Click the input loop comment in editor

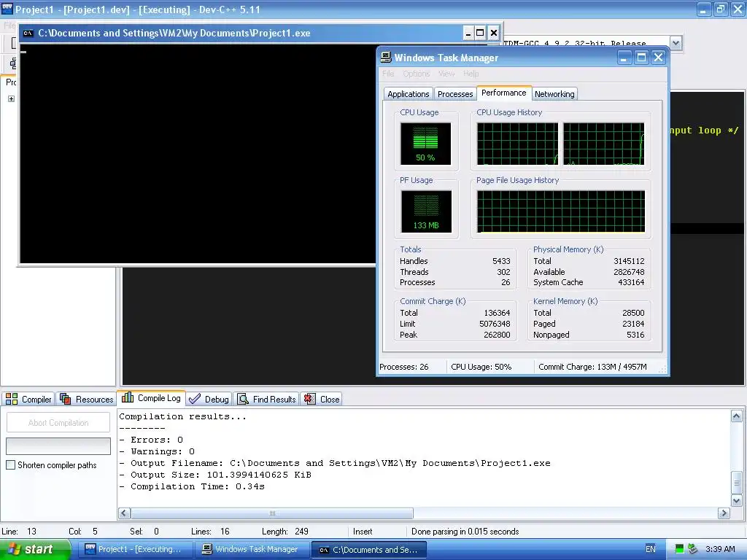point(704,131)
